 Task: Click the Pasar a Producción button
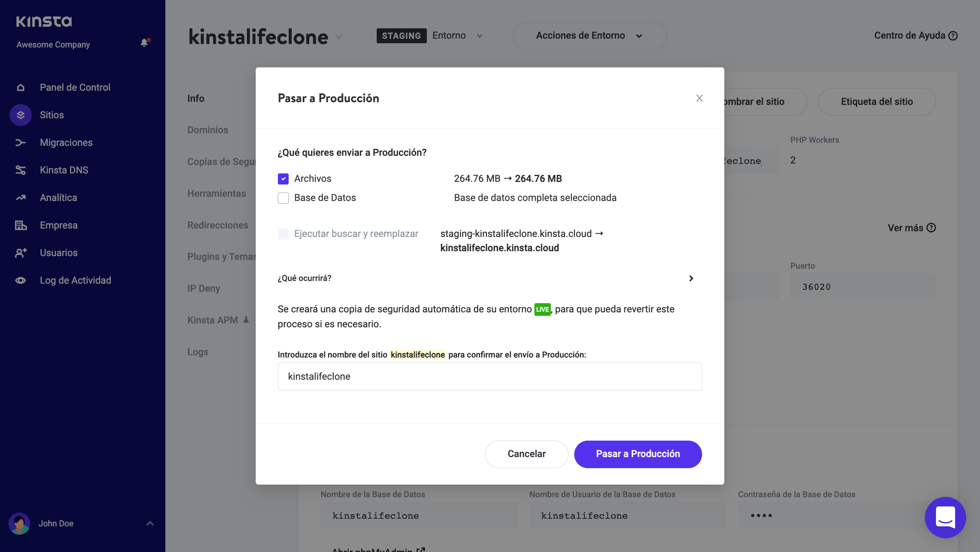coord(637,454)
